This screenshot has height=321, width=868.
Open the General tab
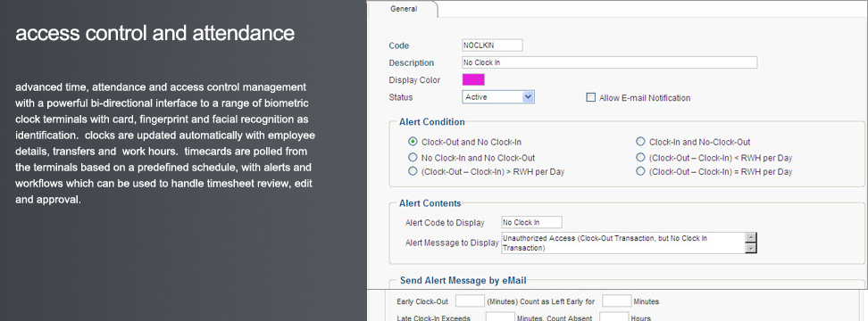point(404,9)
